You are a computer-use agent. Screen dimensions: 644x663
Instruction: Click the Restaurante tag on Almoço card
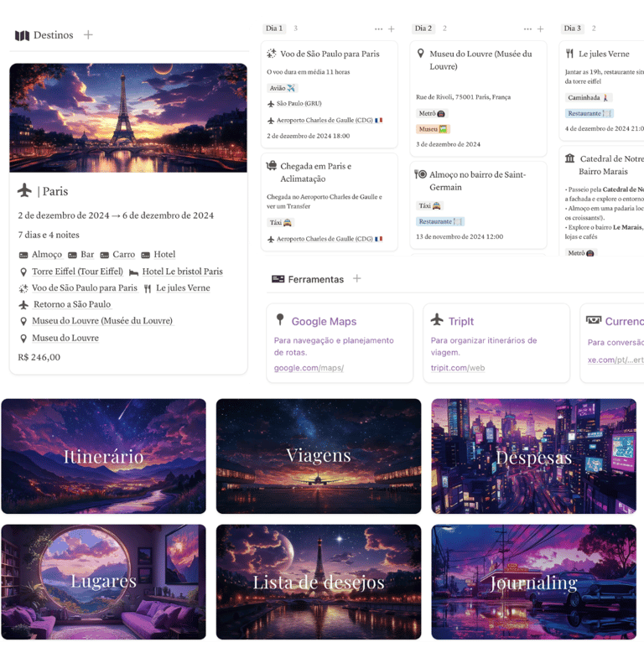point(440,221)
